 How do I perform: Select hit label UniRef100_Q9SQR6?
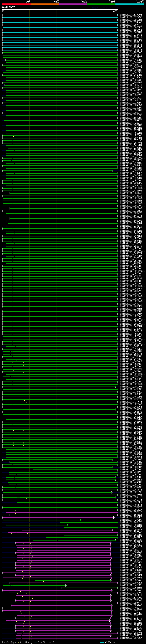(131, 20)
